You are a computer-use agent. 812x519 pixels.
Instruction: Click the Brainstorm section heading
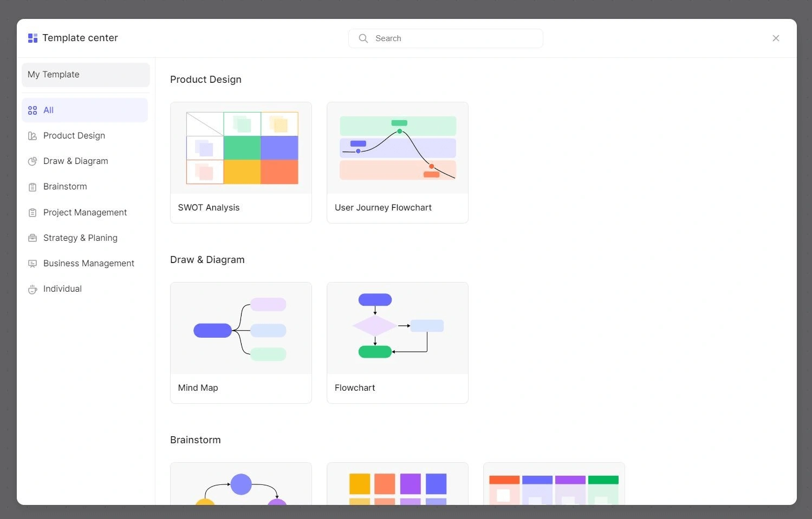coord(196,440)
